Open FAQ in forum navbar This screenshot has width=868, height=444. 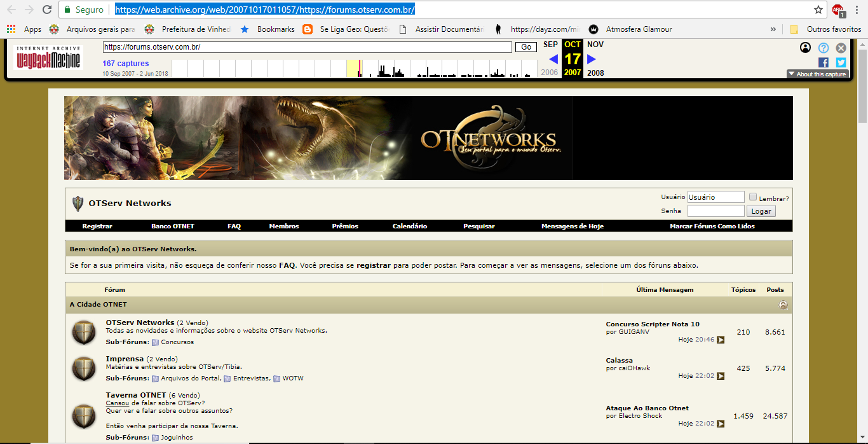tap(234, 226)
